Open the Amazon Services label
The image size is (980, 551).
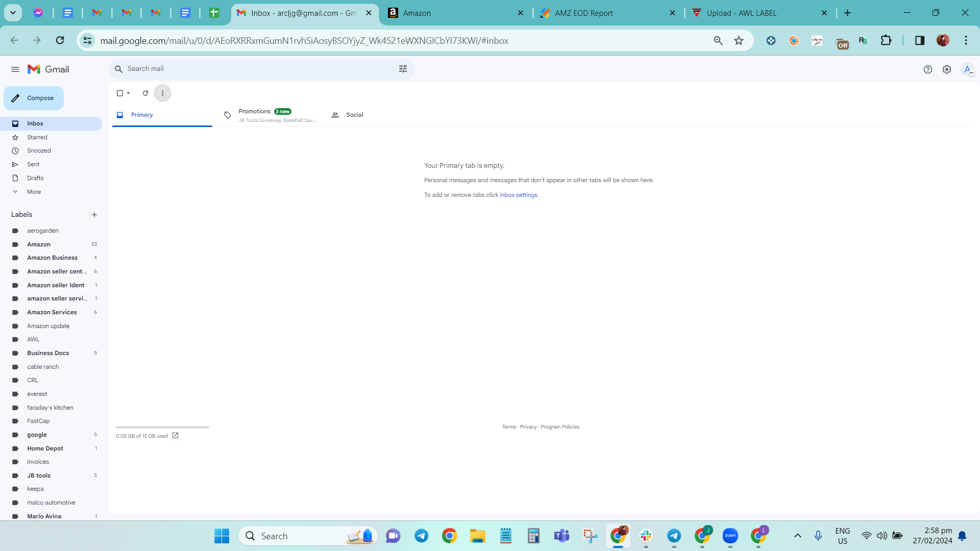[x=51, y=312]
